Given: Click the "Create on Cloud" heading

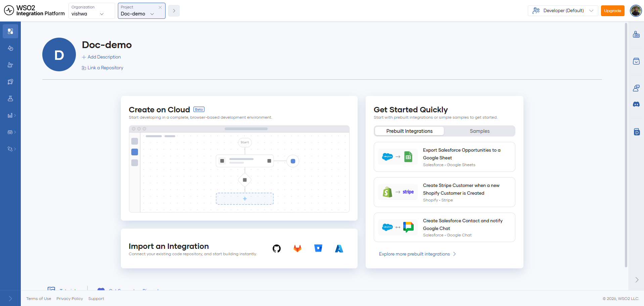Looking at the screenshot, I should (159, 110).
